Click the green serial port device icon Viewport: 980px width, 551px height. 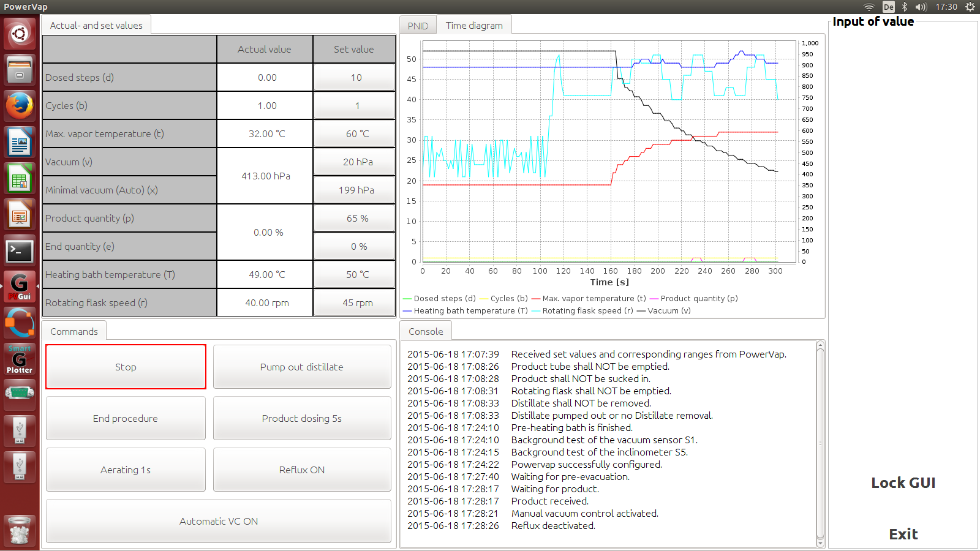pos(20,394)
